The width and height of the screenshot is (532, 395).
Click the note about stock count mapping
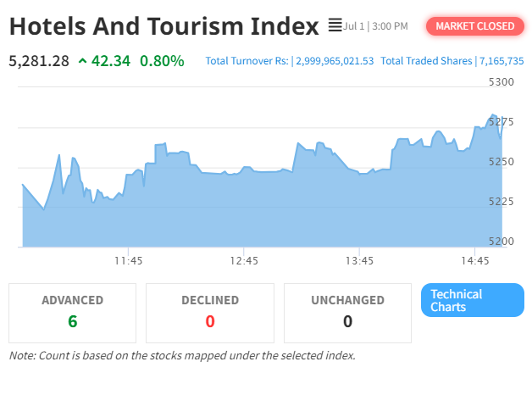(x=182, y=355)
